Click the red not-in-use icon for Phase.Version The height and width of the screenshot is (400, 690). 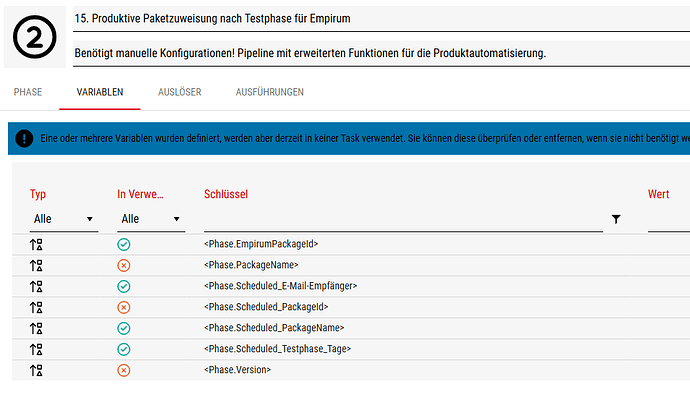[124, 370]
